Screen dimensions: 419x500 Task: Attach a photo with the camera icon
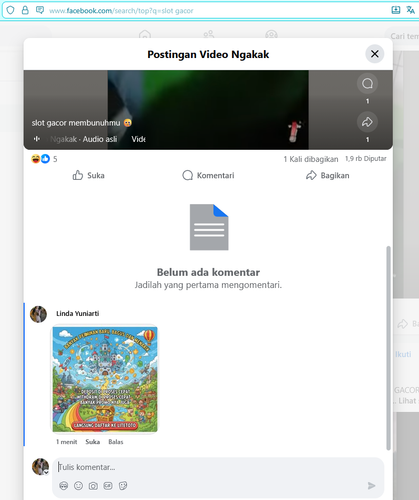pos(93,486)
